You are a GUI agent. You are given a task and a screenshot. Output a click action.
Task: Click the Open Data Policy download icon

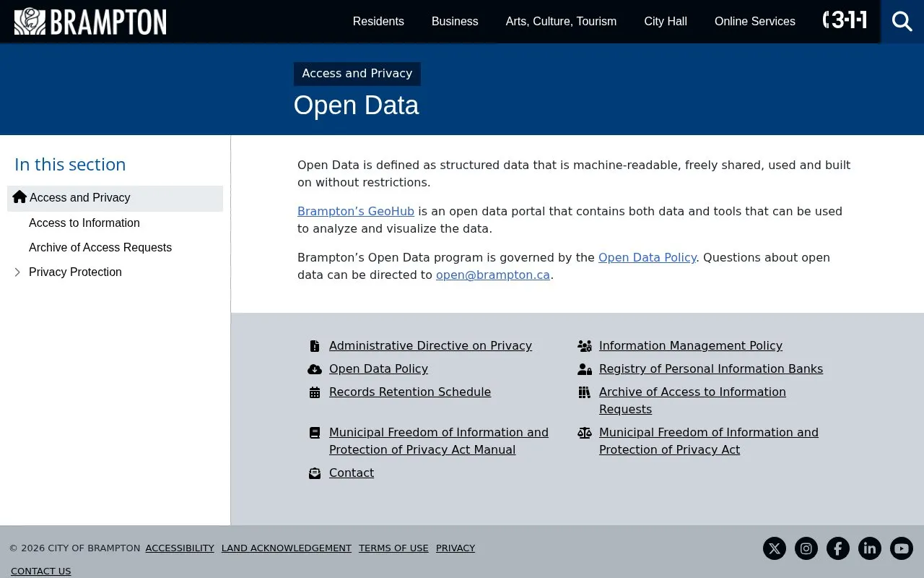[315, 369]
